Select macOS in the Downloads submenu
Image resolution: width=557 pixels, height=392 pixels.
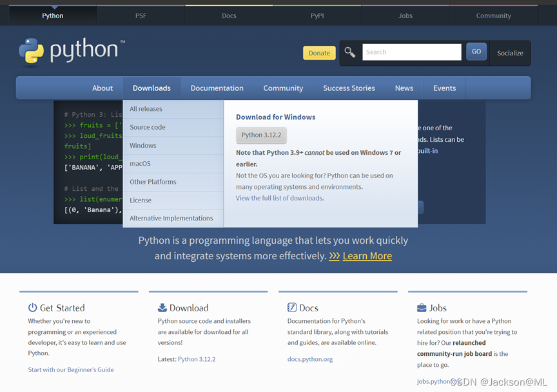(173, 164)
